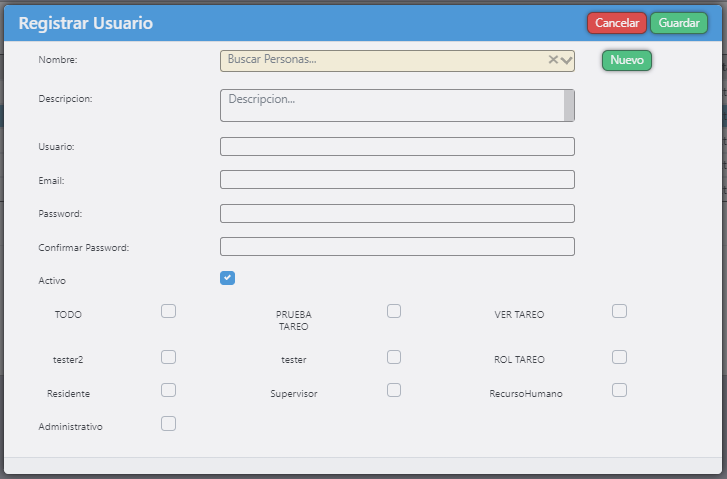
Task: Clear the Buscar Personas selection with X icon
Action: [553, 60]
